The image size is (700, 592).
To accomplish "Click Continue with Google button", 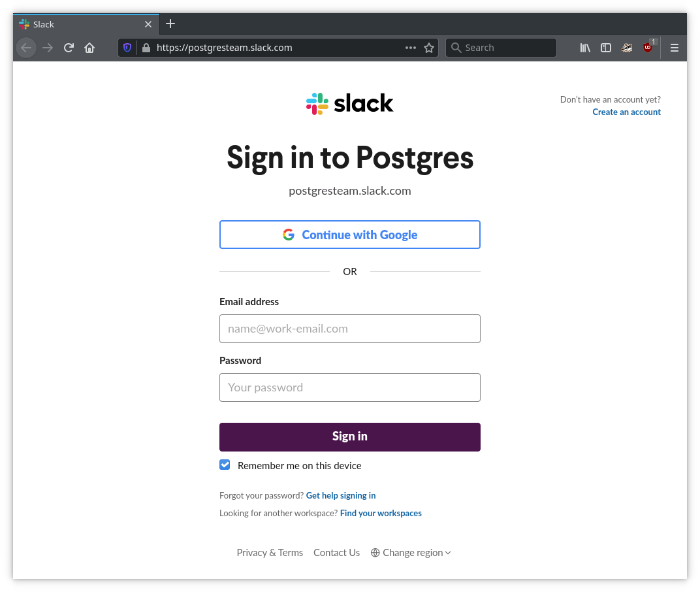I will [350, 235].
